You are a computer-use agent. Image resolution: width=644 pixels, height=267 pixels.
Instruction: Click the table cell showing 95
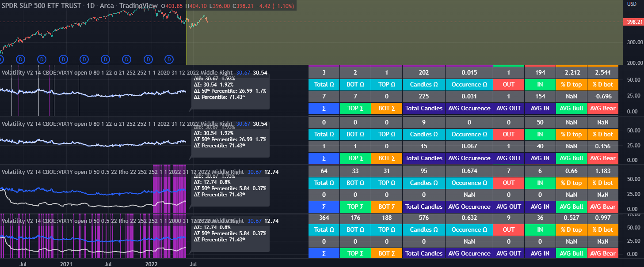[x=424, y=171]
